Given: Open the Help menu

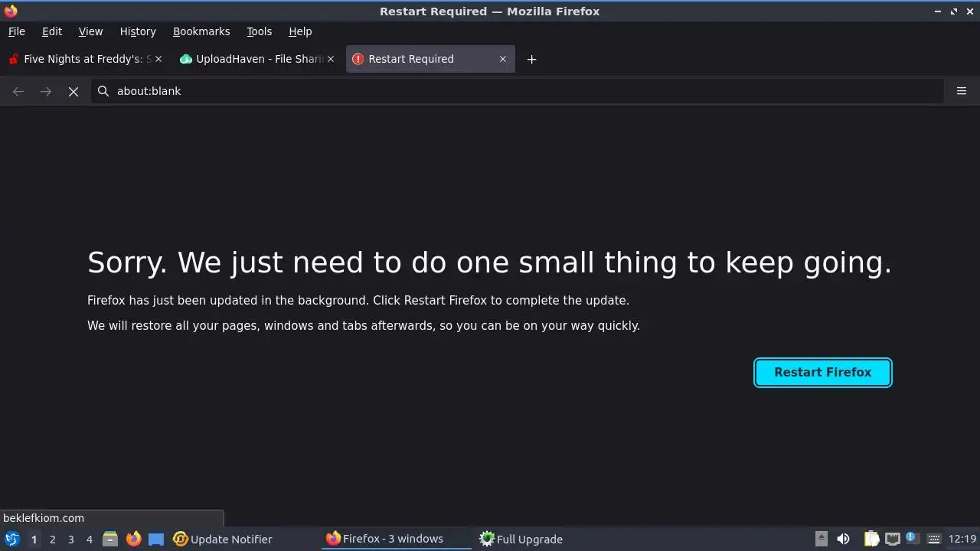Looking at the screenshot, I should [x=300, y=31].
